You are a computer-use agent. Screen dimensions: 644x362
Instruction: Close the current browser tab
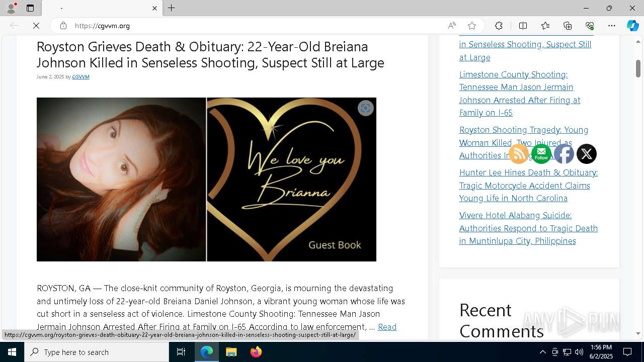[x=154, y=8]
